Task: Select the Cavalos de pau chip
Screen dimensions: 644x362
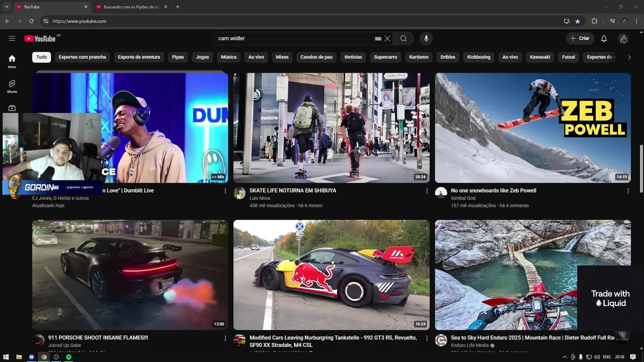Action: click(x=316, y=57)
